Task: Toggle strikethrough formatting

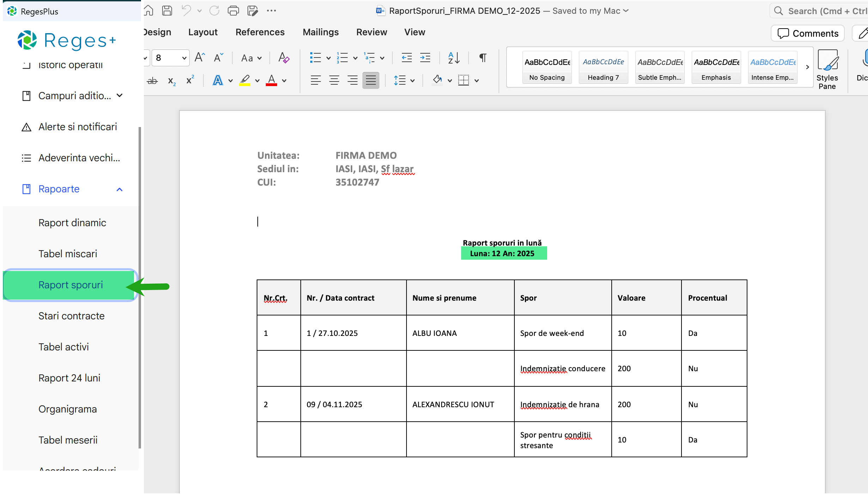Action: click(152, 81)
